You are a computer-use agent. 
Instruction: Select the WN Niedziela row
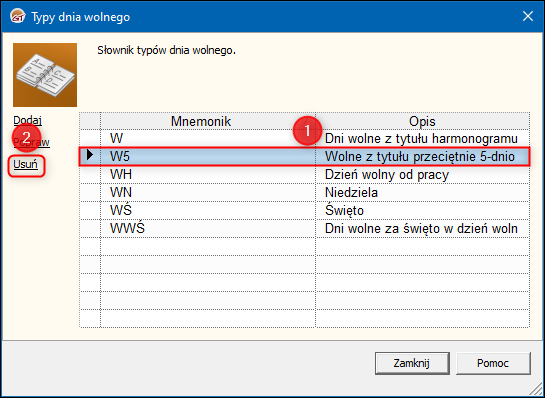click(304, 193)
